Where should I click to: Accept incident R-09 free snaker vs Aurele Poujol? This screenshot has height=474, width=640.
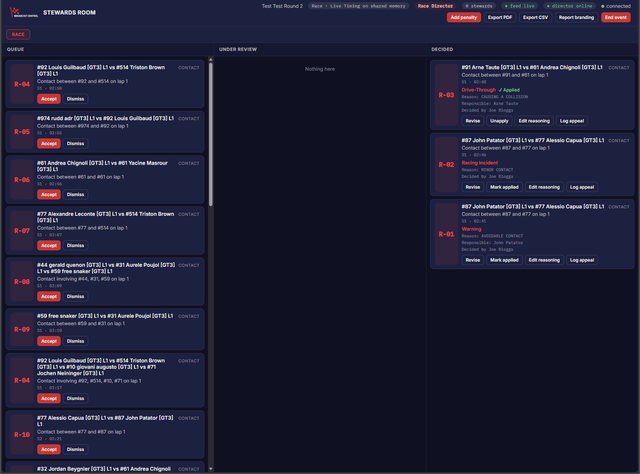click(49, 341)
